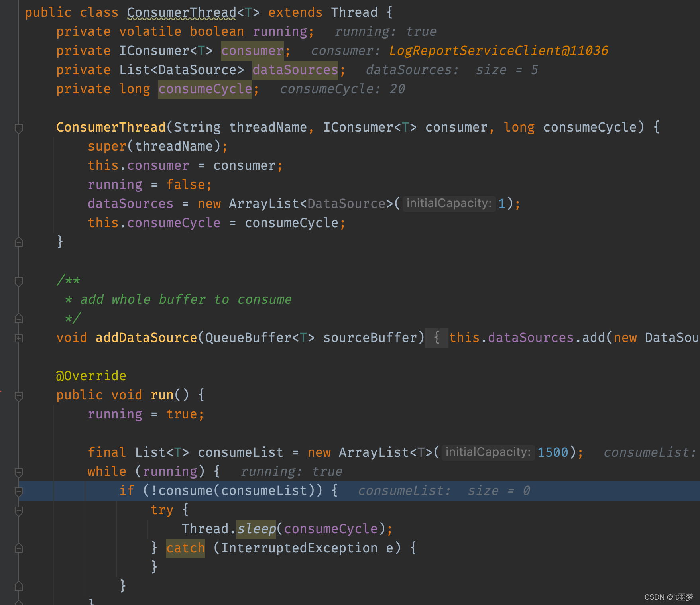Click the inline debug value size = 0
The image size is (700, 605).
tap(499, 491)
